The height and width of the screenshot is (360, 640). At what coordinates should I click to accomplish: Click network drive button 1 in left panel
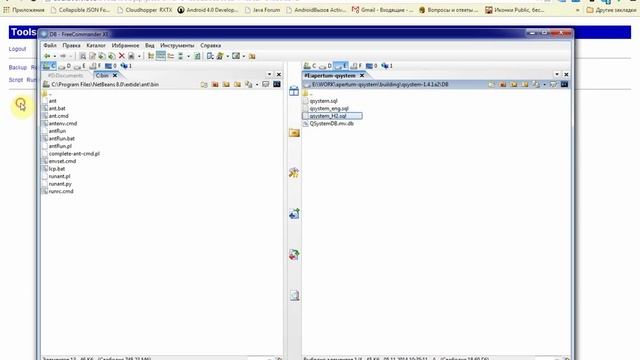[126, 66]
